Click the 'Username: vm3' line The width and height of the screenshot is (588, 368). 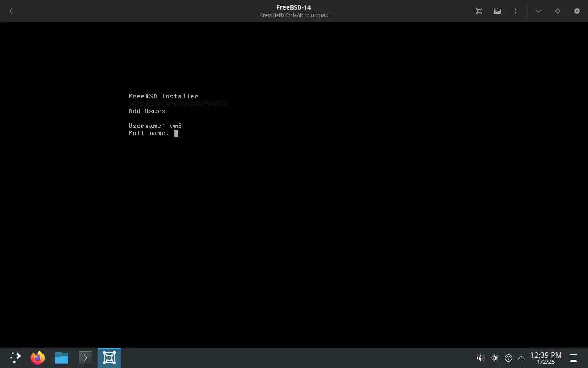point(155,126)
